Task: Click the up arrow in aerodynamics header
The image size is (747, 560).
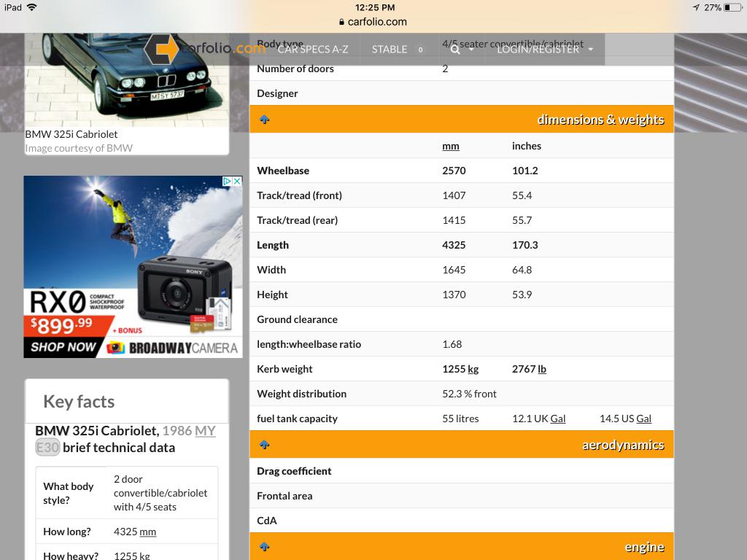Action: [265, 445]
